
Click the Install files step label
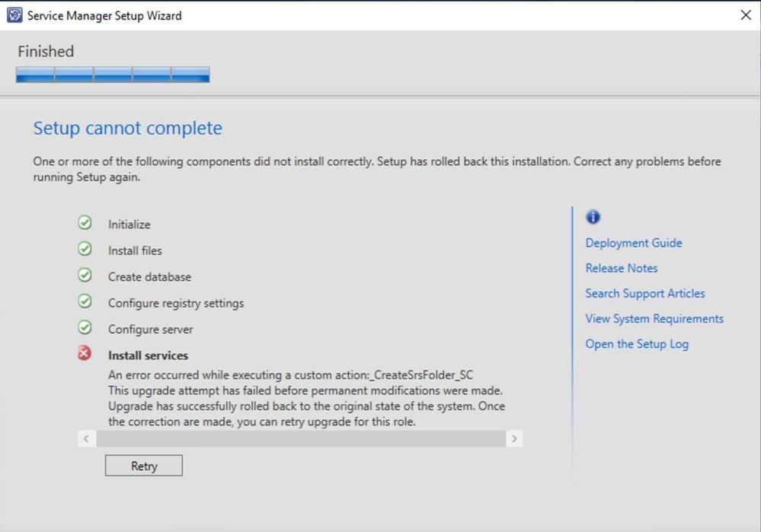(x=135, y=250)
